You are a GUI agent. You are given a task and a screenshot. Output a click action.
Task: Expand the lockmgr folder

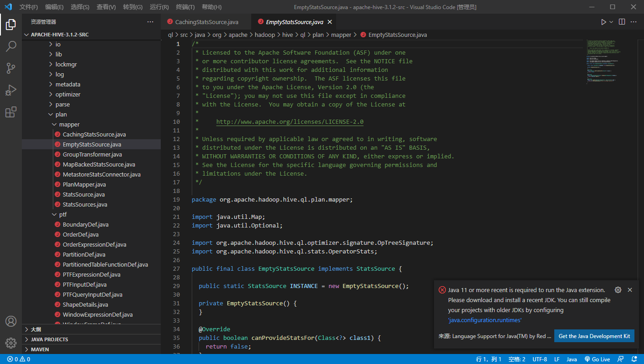91,64
